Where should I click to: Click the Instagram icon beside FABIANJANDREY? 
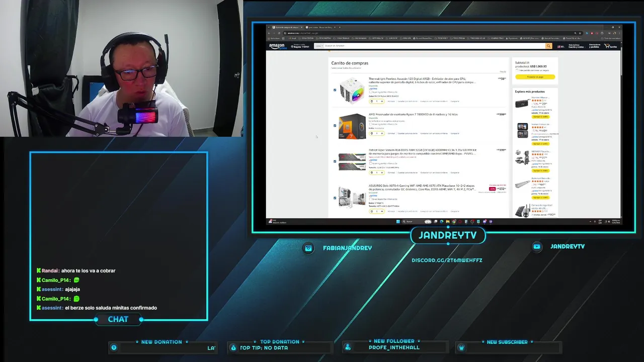308,248
